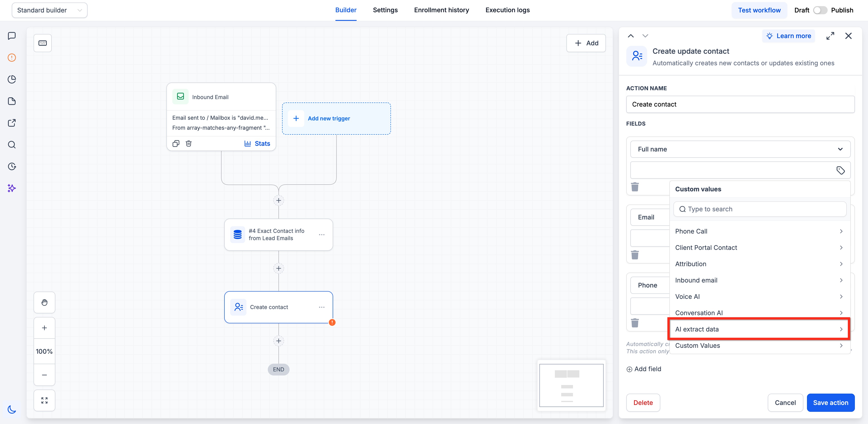The image size is (868, 424).
Task: Fit workflow to screen icon
Action: (44, 400)
